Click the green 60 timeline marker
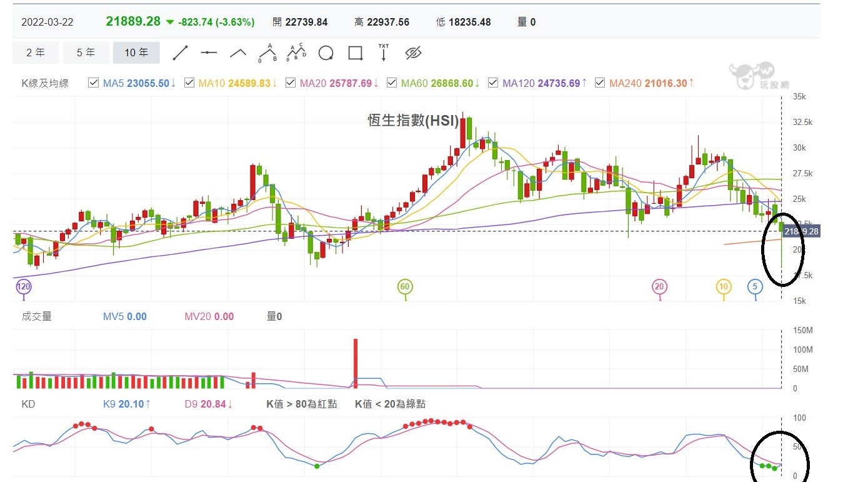The height and width of the screenshot is (482, 868). (x=405, y=287)
